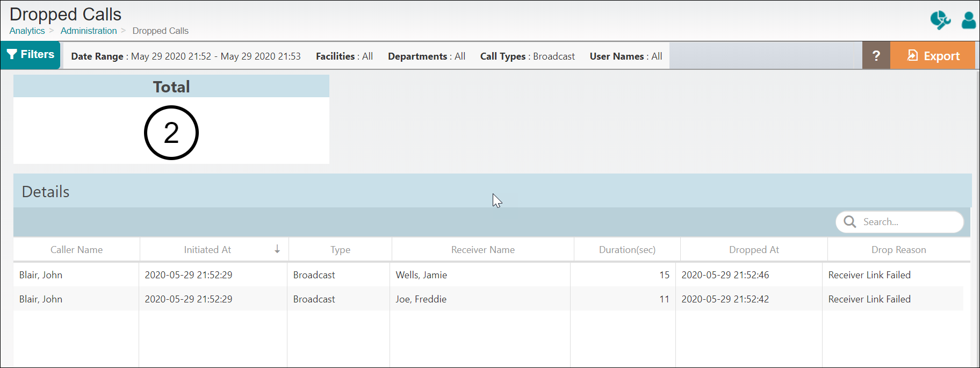The width and height of the screenshot is (980, 368).
Task: Click the question mark help button
Action: (876, 55)
